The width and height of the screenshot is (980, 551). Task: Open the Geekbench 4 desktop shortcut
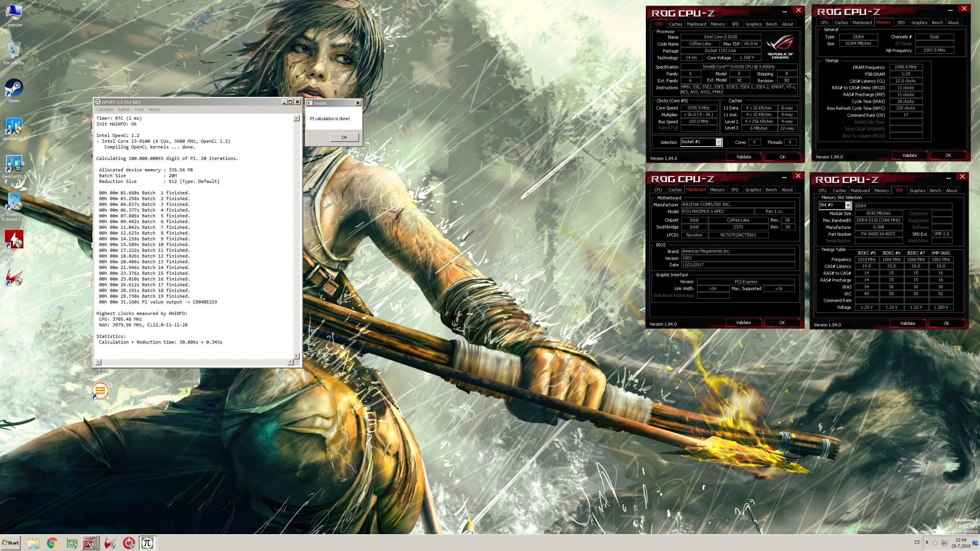(14, 129)
